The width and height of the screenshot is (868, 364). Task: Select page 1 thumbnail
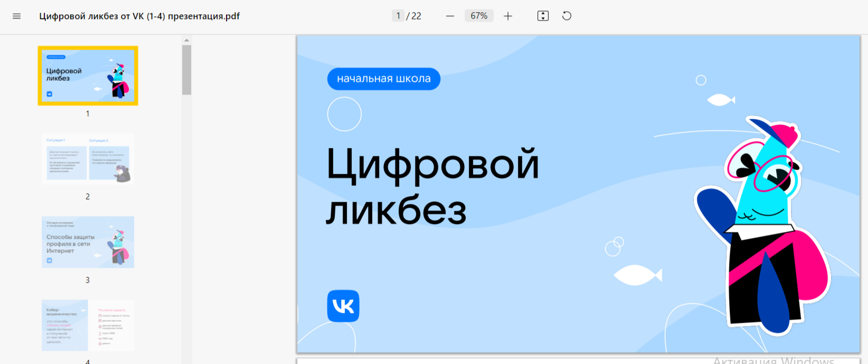coord(88,76)
